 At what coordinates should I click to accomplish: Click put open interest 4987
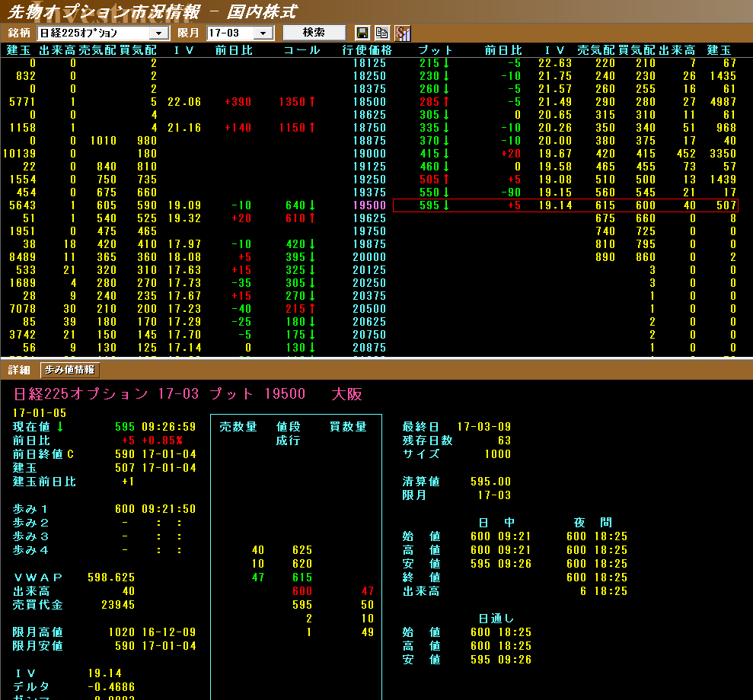723,102
